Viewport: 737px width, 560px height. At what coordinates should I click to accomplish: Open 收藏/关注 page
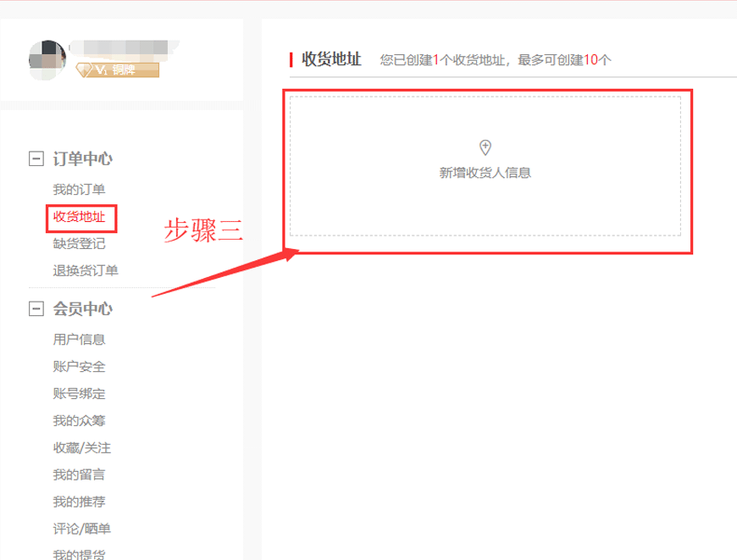[81, 447]
